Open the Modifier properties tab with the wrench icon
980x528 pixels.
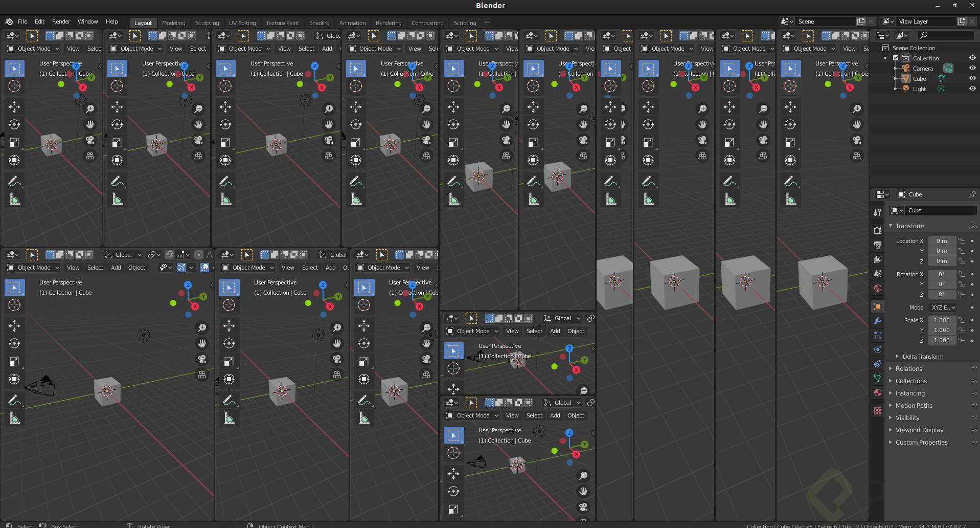pyautogui.click(x=878, y=321)
